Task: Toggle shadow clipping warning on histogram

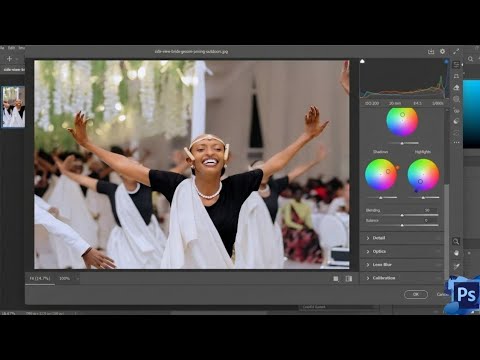Action: tap(362, 61)
